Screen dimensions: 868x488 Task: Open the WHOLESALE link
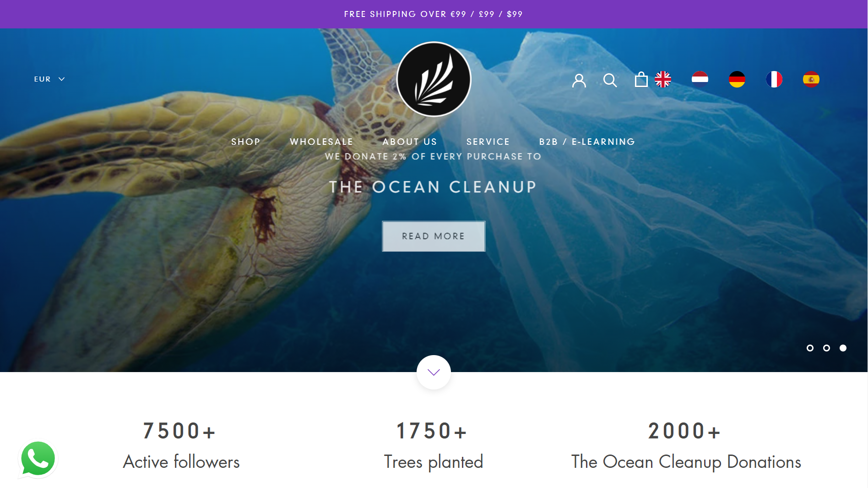click(x=321, y=142)
